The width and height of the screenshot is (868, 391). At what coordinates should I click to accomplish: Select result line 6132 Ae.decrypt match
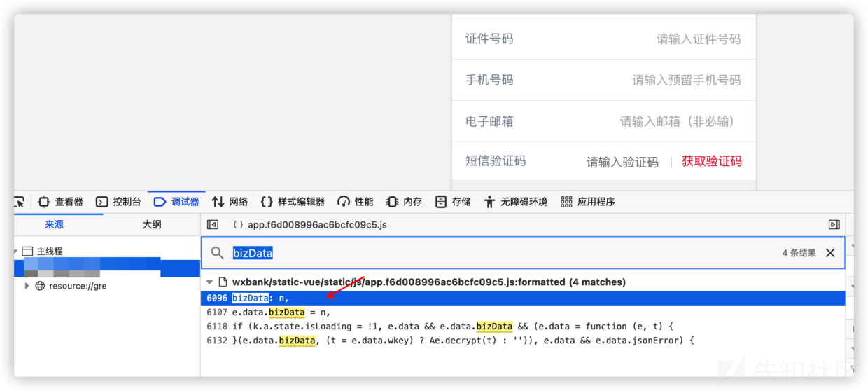point(523,341)
